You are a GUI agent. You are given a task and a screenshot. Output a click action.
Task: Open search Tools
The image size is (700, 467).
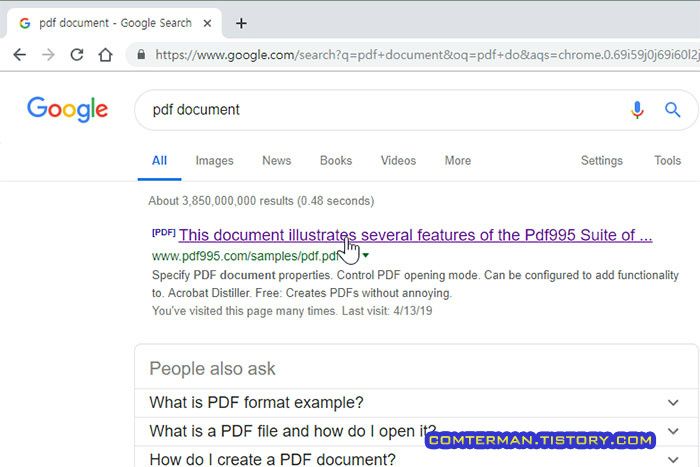667,161
